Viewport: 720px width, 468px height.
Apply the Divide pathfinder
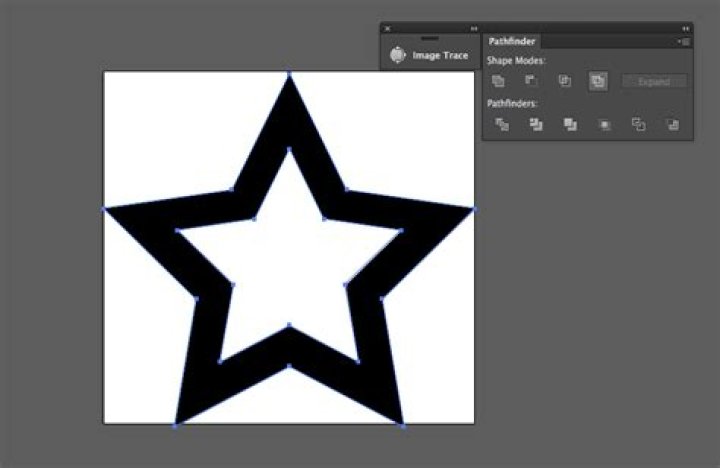click(502, 124)
